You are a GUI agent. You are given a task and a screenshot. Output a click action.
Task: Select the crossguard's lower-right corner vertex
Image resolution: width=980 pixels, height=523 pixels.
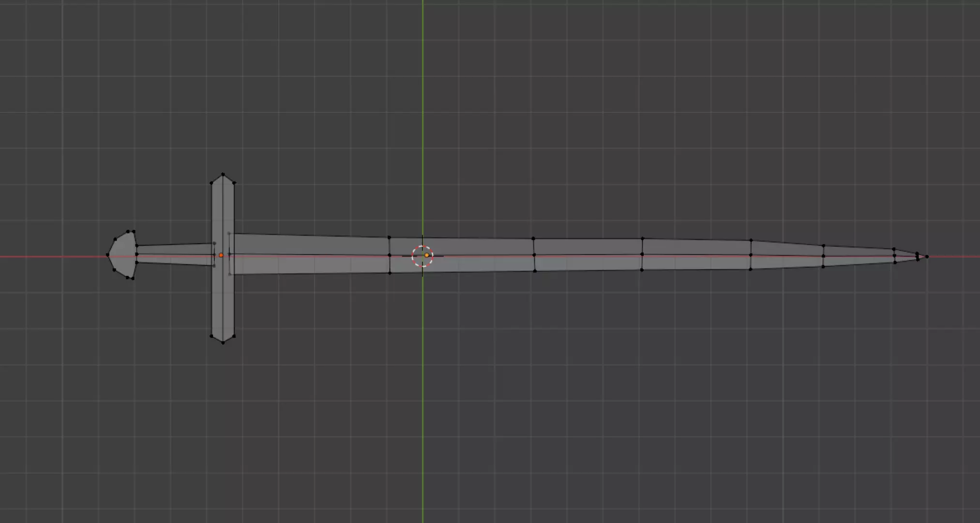click(x=234, y=336)
